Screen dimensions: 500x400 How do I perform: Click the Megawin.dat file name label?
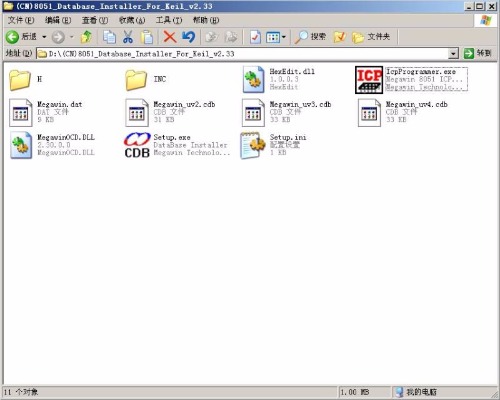[x=60, y=104]
